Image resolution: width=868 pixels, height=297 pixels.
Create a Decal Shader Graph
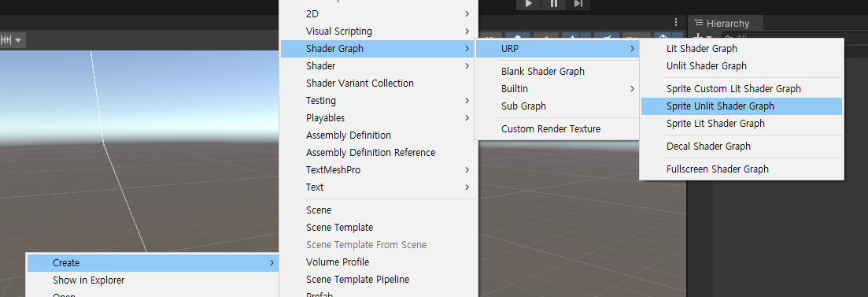[x=742, y=147]
